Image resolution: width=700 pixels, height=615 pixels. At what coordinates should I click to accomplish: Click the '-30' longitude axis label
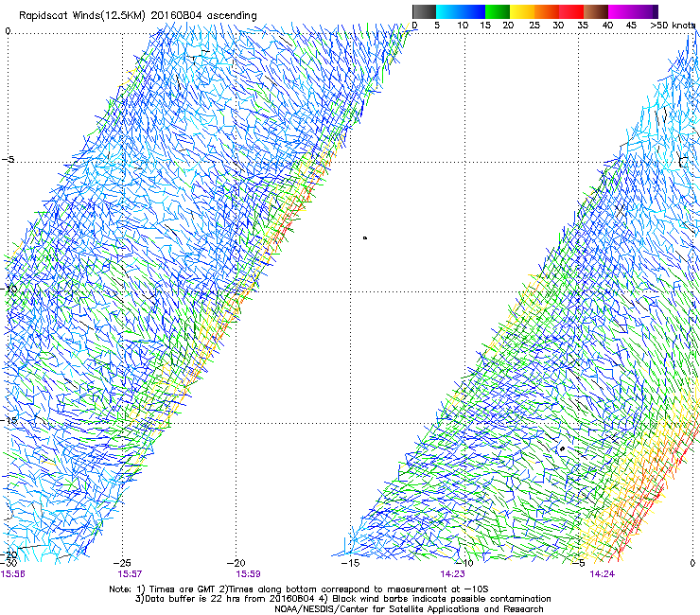pos(8,563)
